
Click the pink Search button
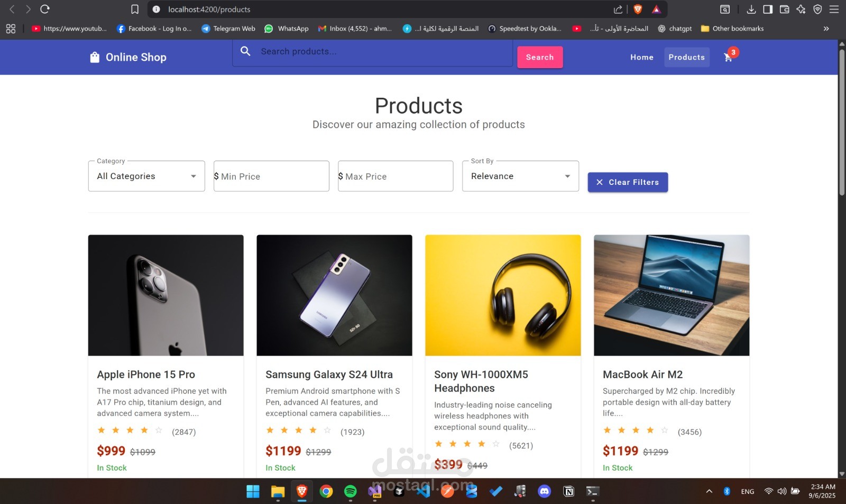(x=540, y=57)
